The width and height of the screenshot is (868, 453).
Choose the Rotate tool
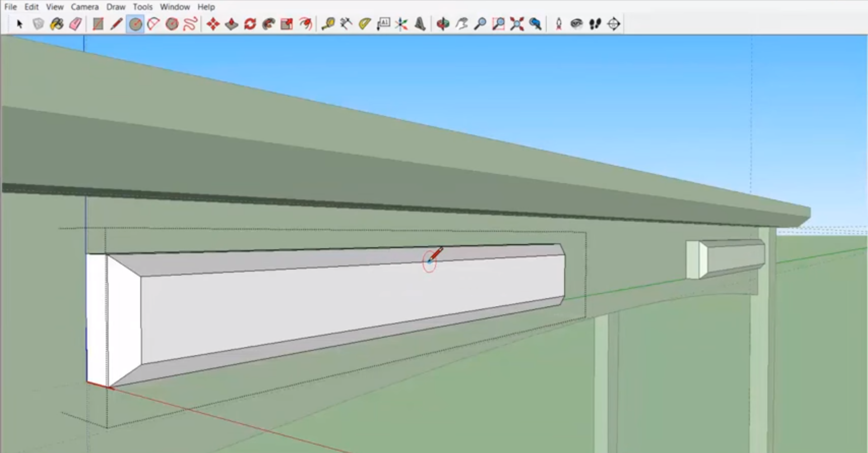coord(250,24)
